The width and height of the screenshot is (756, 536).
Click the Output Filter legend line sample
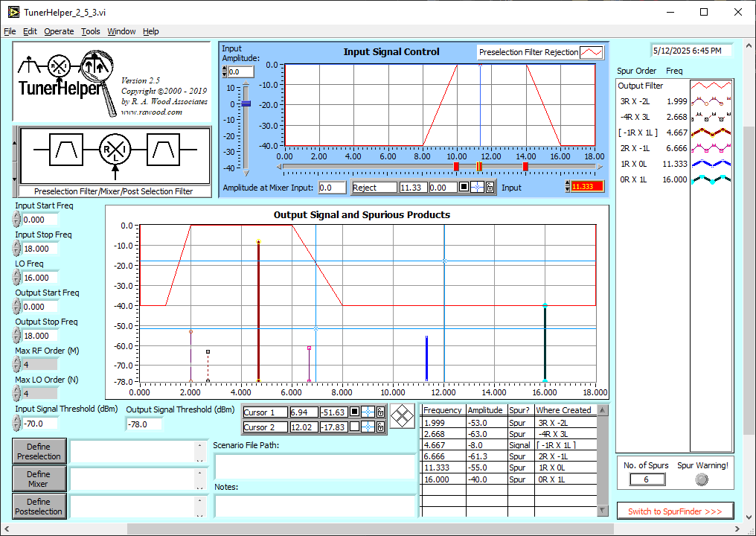pos(711,86)
